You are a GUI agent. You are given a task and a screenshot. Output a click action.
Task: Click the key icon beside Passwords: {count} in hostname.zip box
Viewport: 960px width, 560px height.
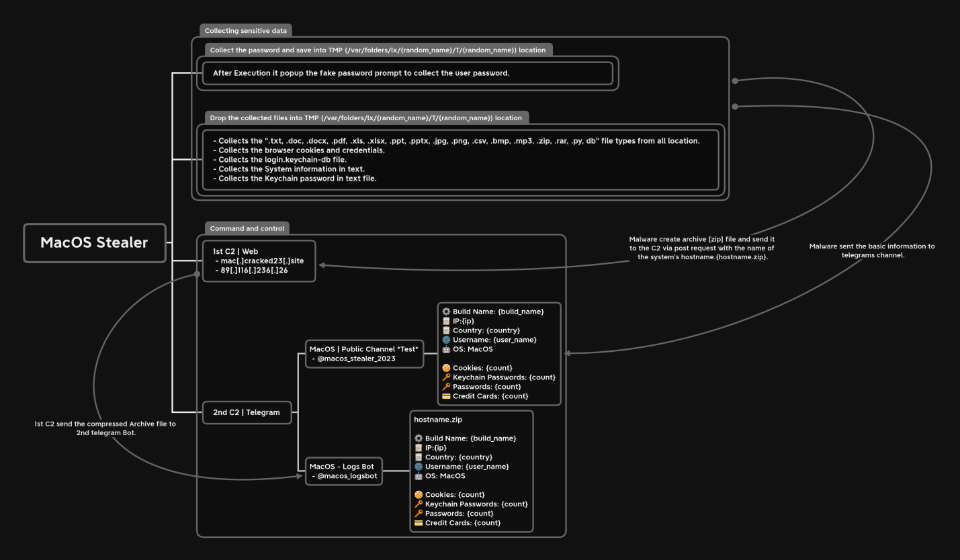point(419,514)
